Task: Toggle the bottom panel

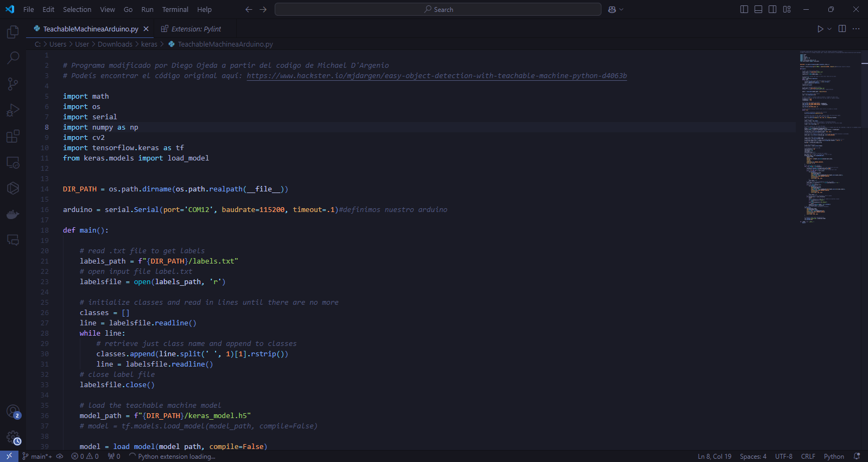Action: click(758, 9)
